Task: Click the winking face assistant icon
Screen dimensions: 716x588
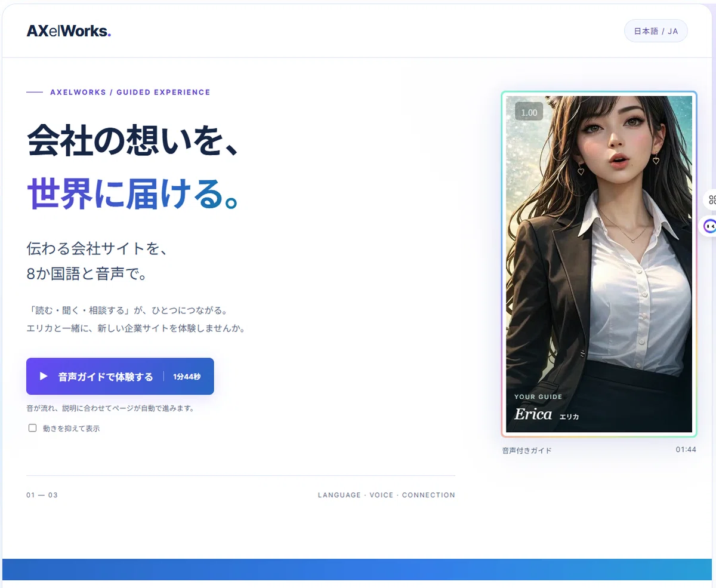Action: pyautogui.click(x=709, y=226)
